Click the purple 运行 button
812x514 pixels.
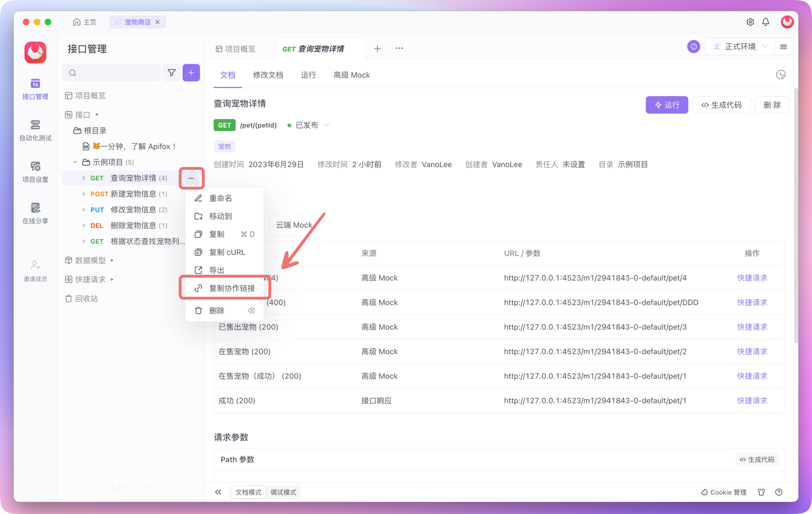coord(667,105)
